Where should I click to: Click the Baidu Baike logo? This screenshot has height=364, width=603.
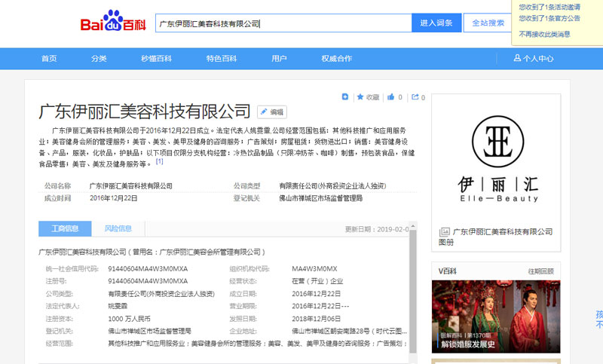tap(113, 22)
